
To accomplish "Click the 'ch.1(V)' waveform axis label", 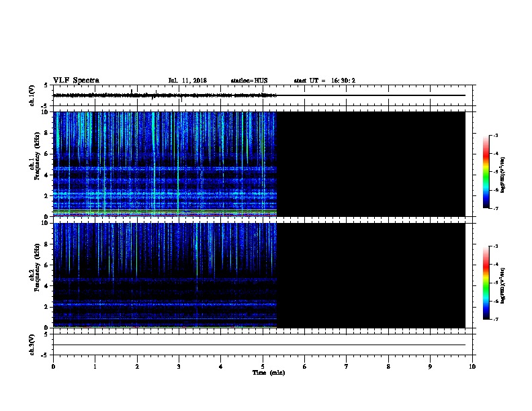I will coord(32,95).
